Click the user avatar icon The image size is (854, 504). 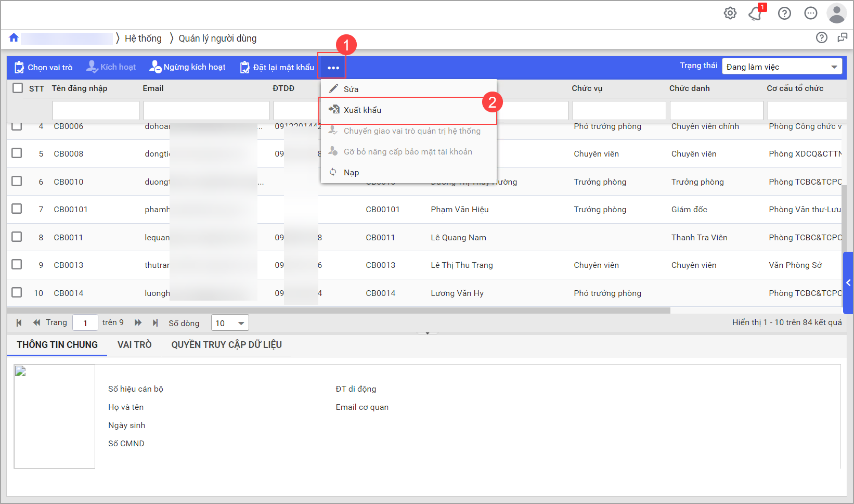pos(836,14)
